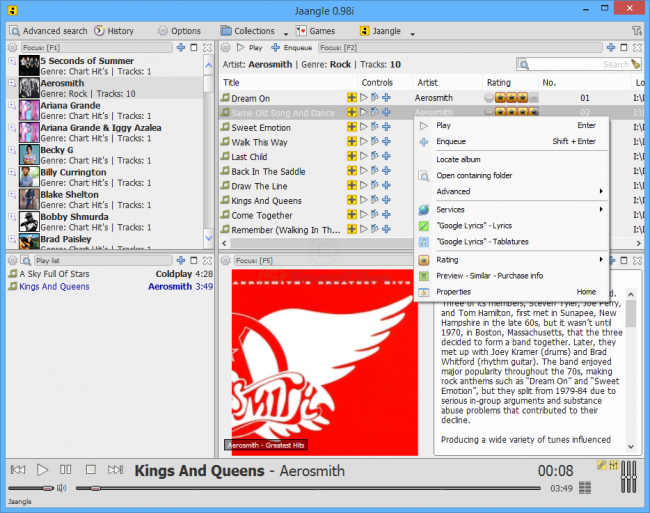Click the Aerosmith Greatest Hits album cover

[x=325, y=362]
